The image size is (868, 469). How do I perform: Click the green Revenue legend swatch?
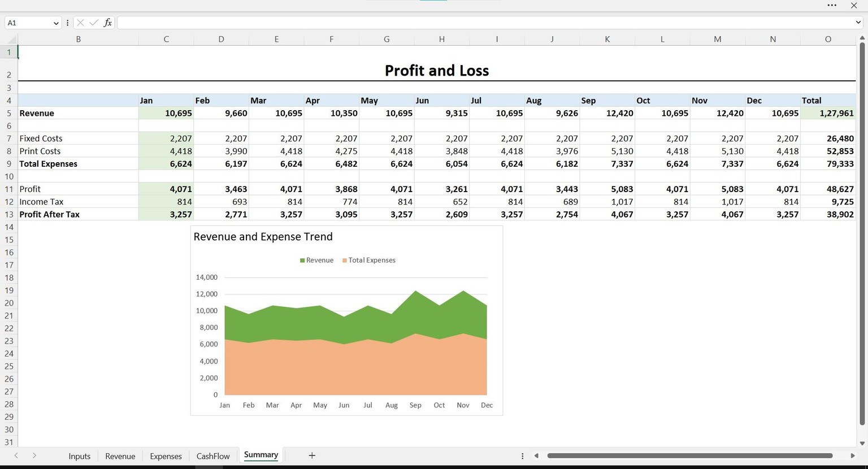302,260
